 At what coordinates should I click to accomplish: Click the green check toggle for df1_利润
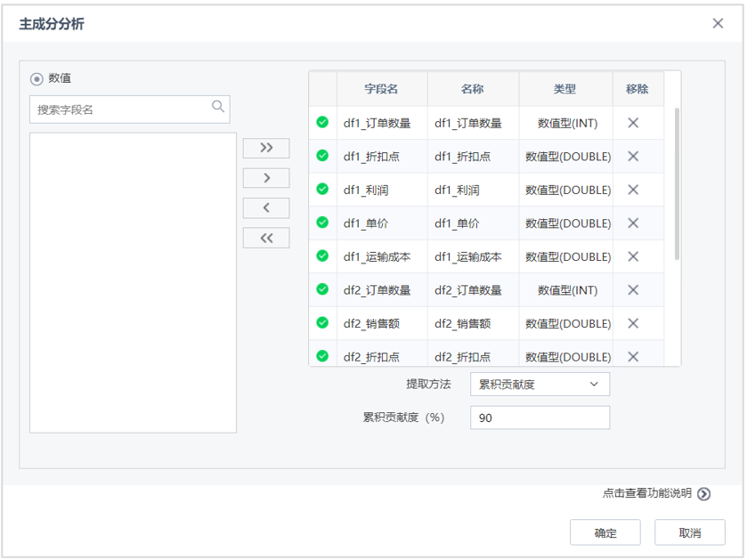(321, 190)
